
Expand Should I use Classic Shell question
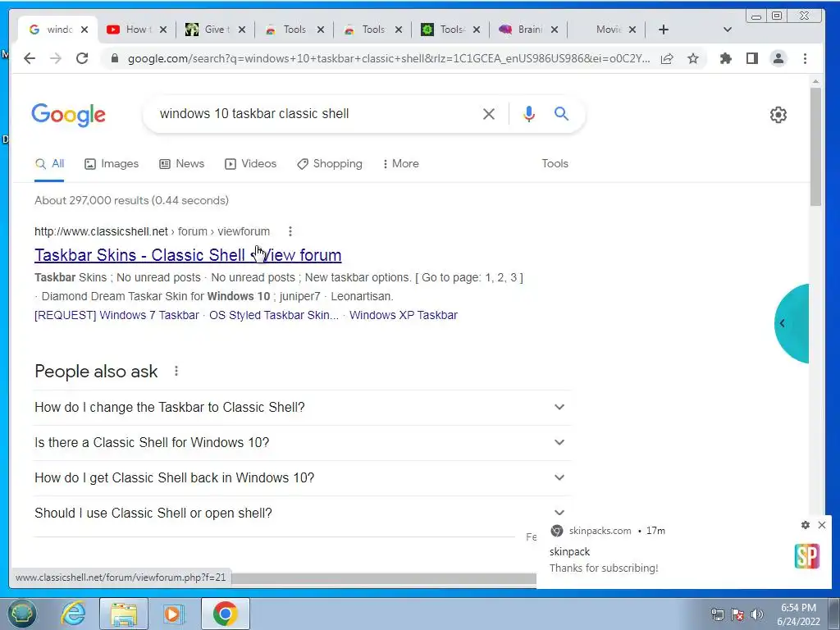302,514
